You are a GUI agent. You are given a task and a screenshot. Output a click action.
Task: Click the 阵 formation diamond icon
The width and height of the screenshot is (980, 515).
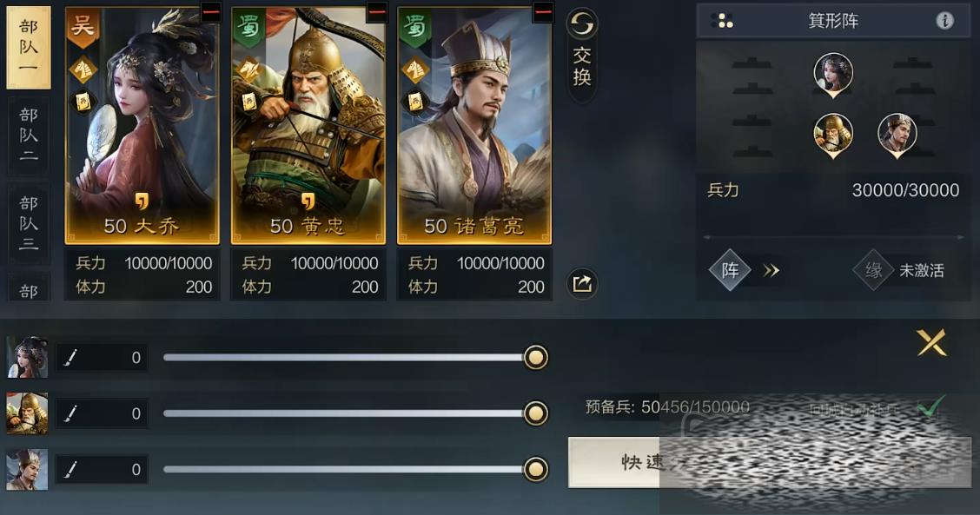(730, 270)
